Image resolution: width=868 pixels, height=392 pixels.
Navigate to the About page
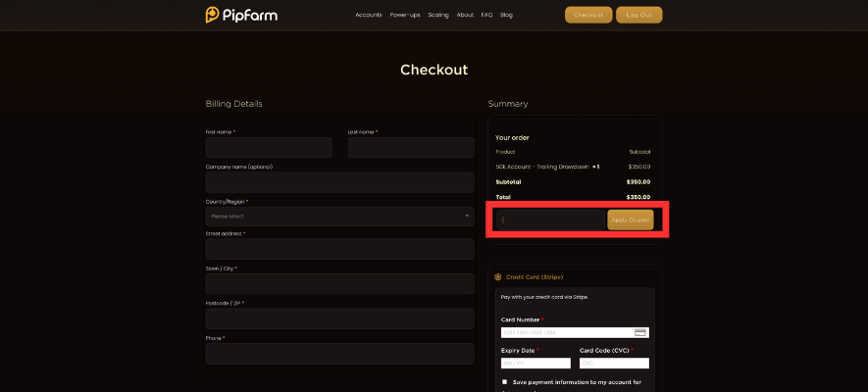(465, 15)
